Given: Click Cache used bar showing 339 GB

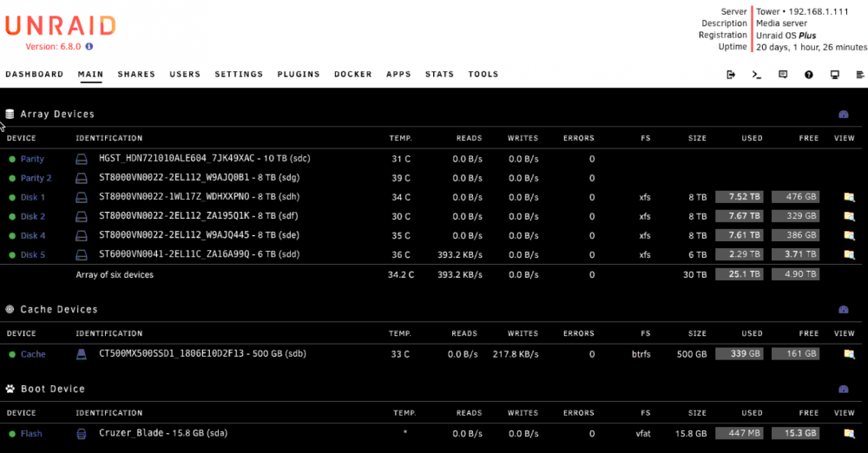Looking at the screenshot, I should point(739,353).
